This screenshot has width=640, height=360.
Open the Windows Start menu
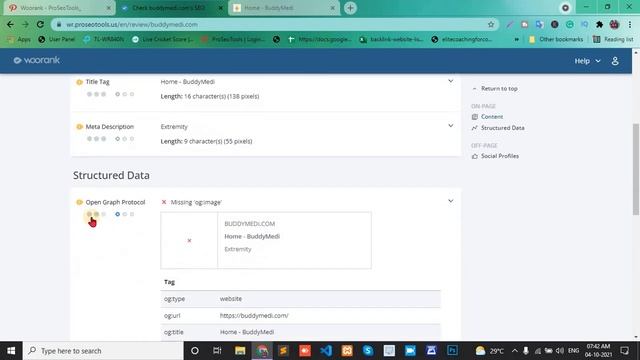click(11, 351)
